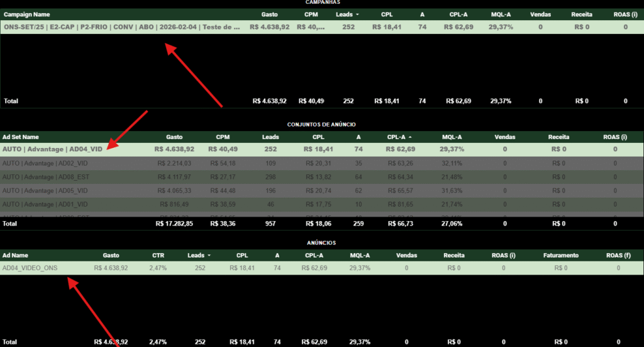
Task: Click MQL-A header in Conjuntos de Anúncio table
Action: coord(452,137)
